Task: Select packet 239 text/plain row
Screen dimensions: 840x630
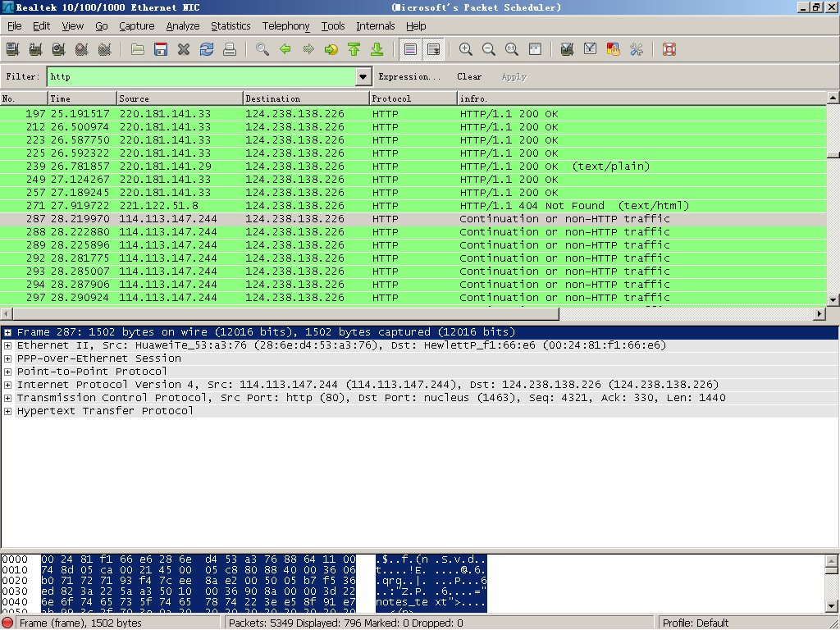Action: (x=413, y=166)
